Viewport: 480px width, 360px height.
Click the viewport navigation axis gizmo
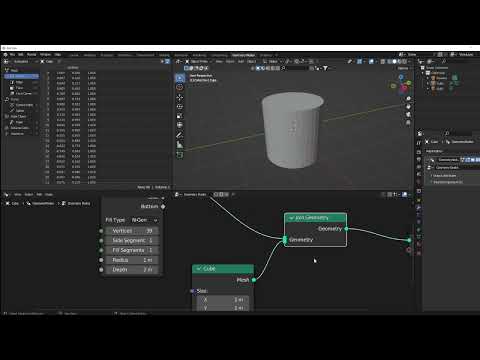coord(401,84)
